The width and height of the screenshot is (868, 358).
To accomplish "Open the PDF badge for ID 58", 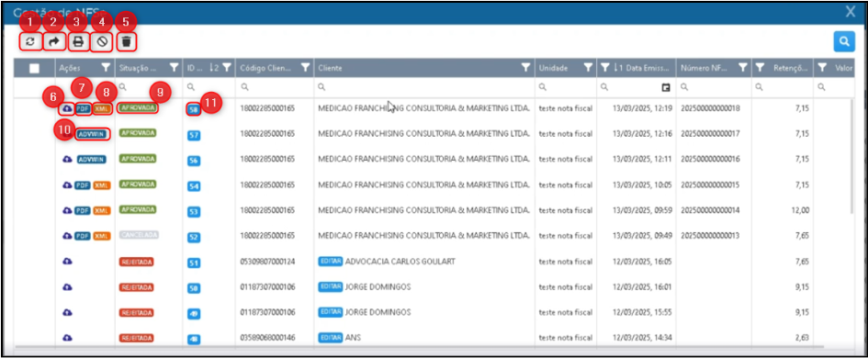I will coord(83,109).
